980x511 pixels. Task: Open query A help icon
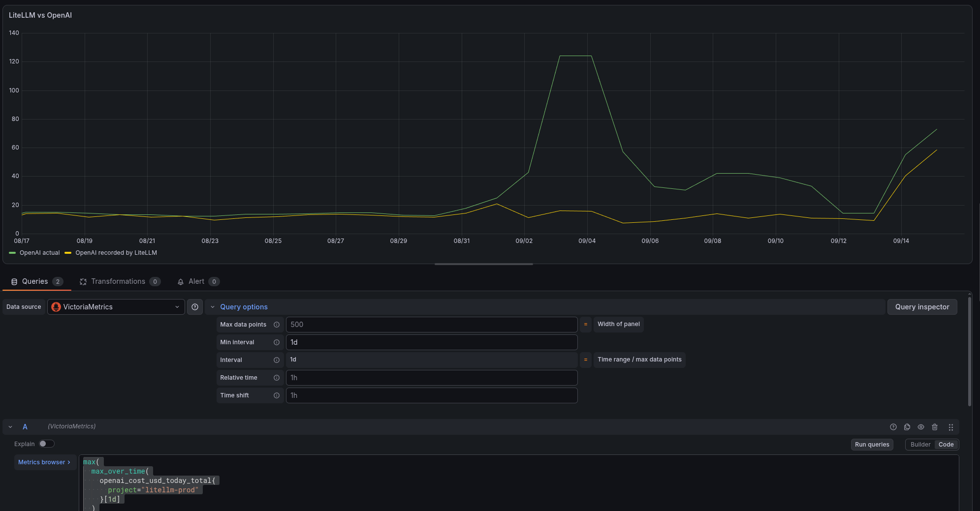click(x=893, y=427)
